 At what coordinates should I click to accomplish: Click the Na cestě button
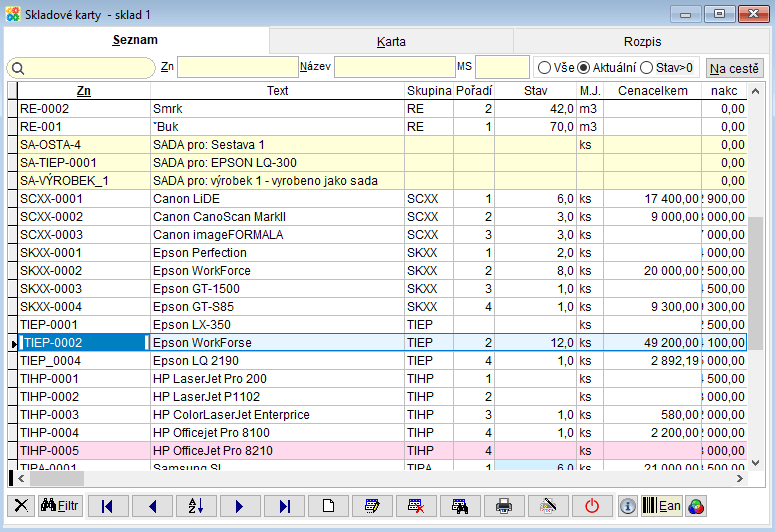(734, 68)
